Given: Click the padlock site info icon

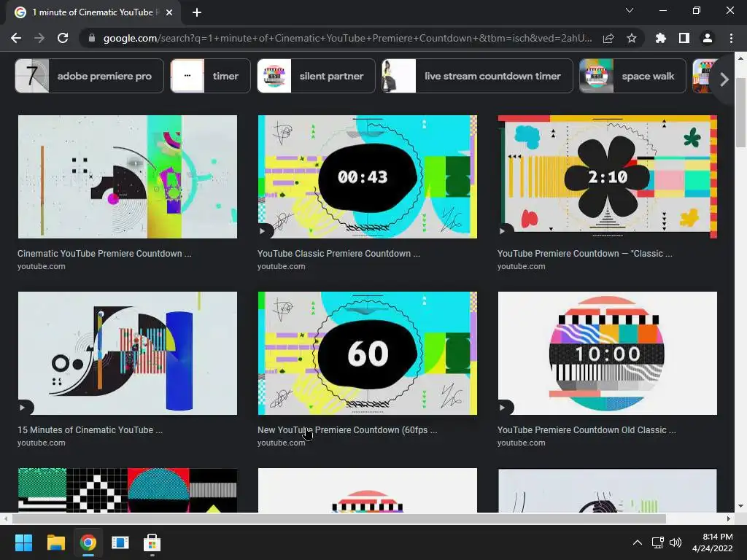Looking at the screenshot, I should [92, 38].
